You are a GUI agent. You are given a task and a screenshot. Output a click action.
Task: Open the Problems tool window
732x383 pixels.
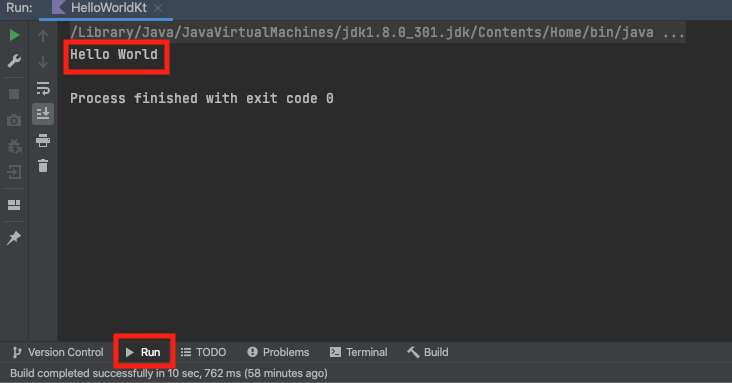tap(278, 352)
